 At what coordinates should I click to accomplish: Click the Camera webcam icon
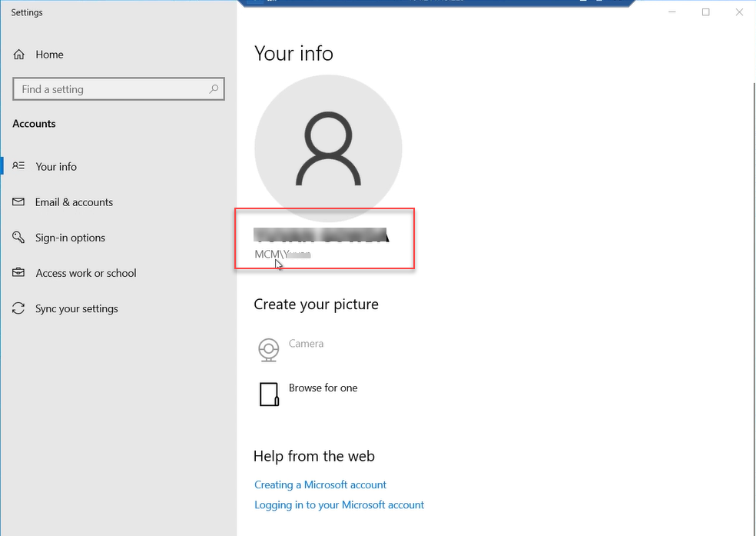(x=268, y=350)
